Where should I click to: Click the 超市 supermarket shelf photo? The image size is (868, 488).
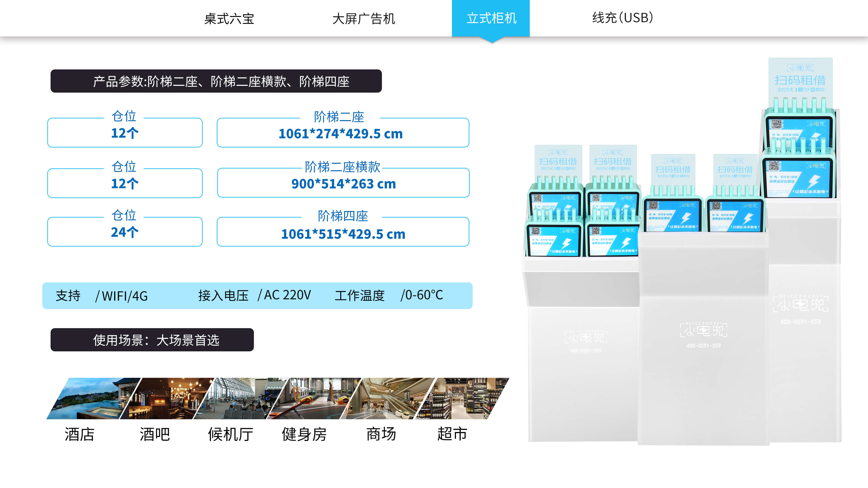tap(462, 398)
